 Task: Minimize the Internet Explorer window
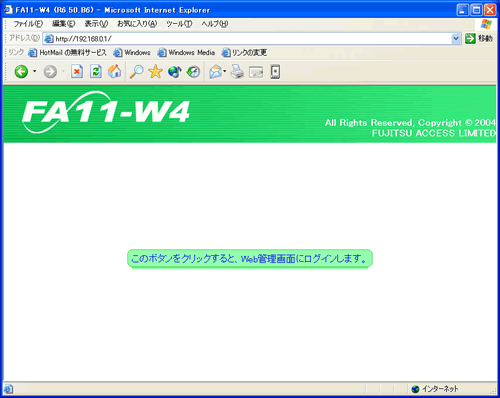pyautogui.click(x=463, y=10)
